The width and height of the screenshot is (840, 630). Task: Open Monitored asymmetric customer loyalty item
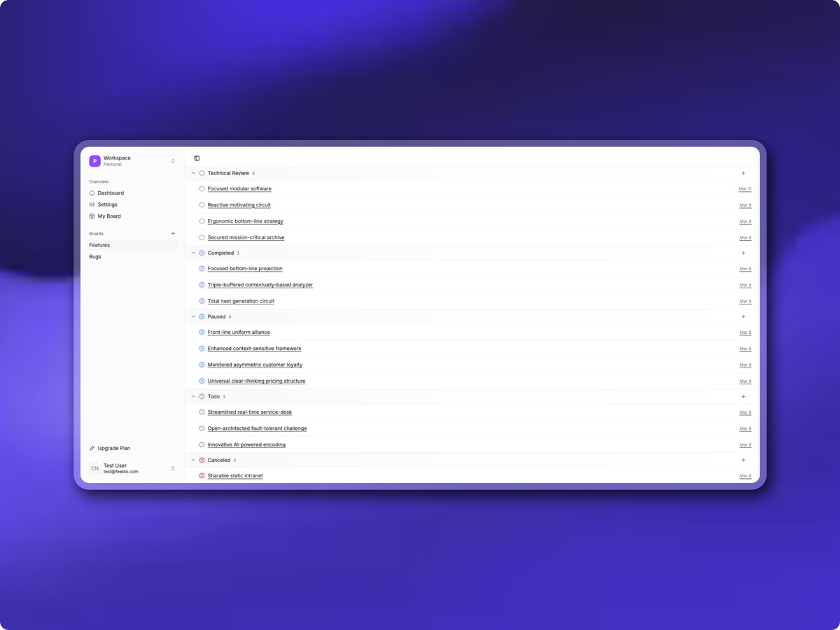tap(255, 365)
